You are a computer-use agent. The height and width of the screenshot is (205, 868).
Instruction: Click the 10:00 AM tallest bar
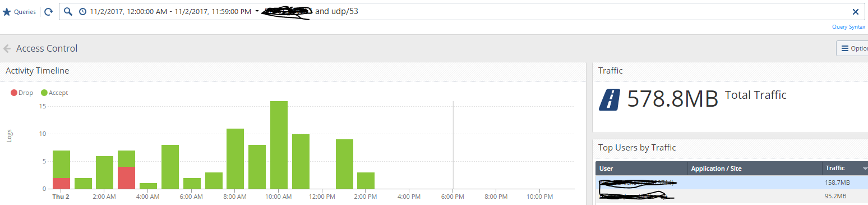point(279,145)
